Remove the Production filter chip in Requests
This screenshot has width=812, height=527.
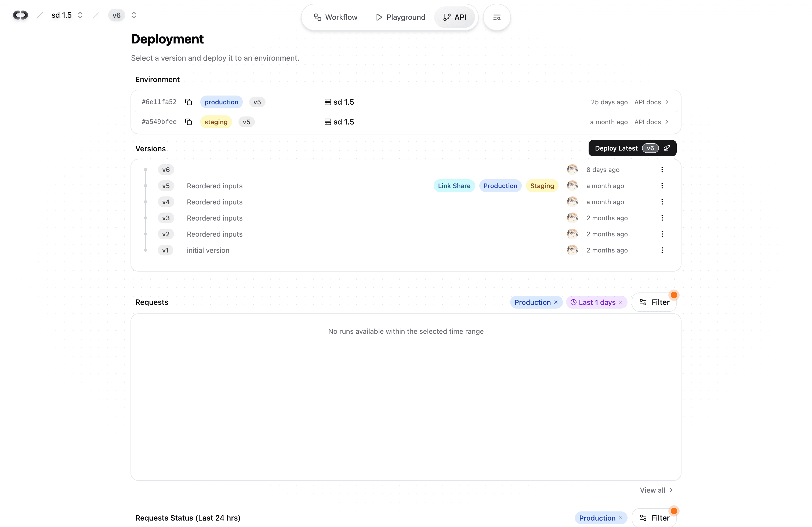coord(556,302)
